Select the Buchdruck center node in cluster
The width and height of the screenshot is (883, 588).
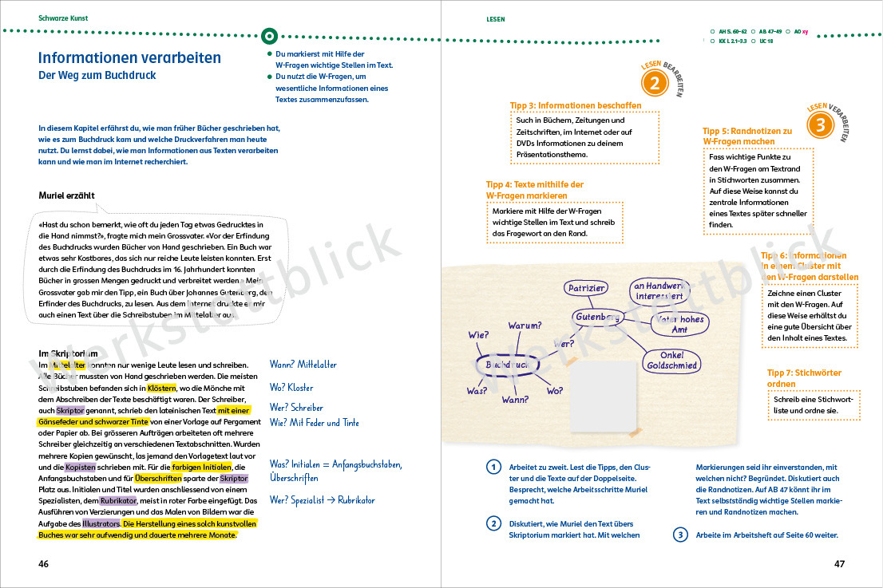pos(507,365)
